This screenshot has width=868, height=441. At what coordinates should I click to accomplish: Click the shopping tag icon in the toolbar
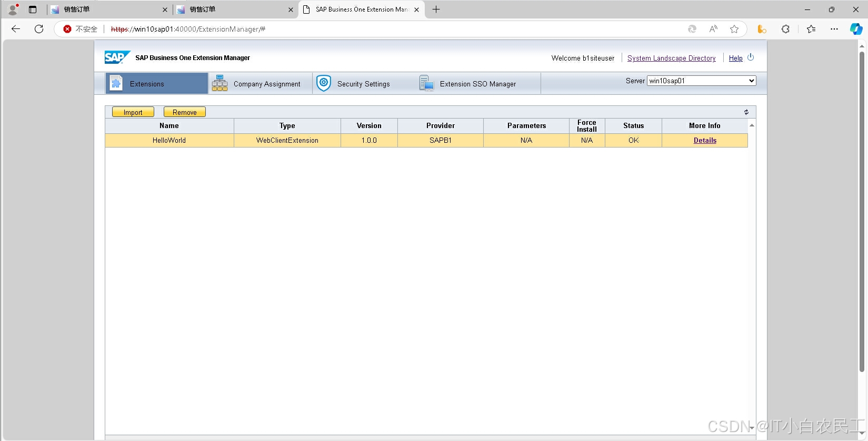click(x=762, y=29)
